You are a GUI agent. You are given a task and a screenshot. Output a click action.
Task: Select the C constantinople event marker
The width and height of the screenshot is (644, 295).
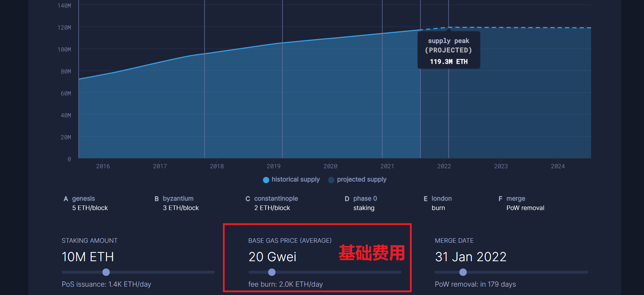click(272, 203)
